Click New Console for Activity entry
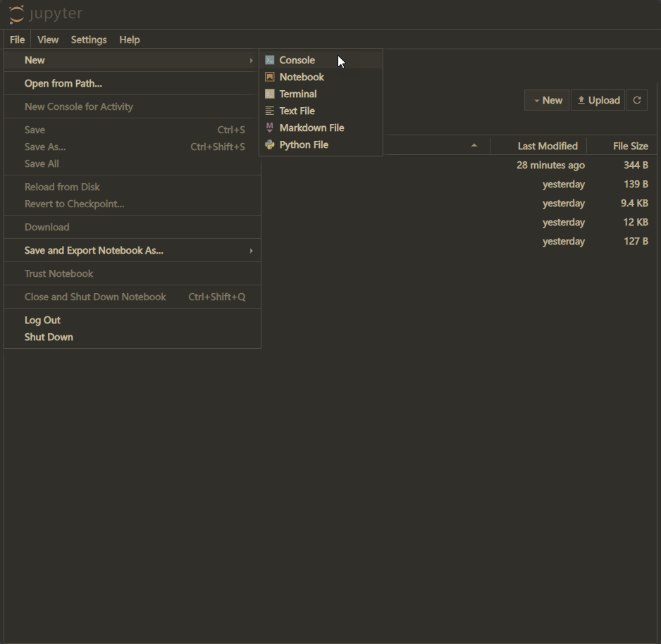Screen dimensions: 661x644 click(x=132, y=106)
